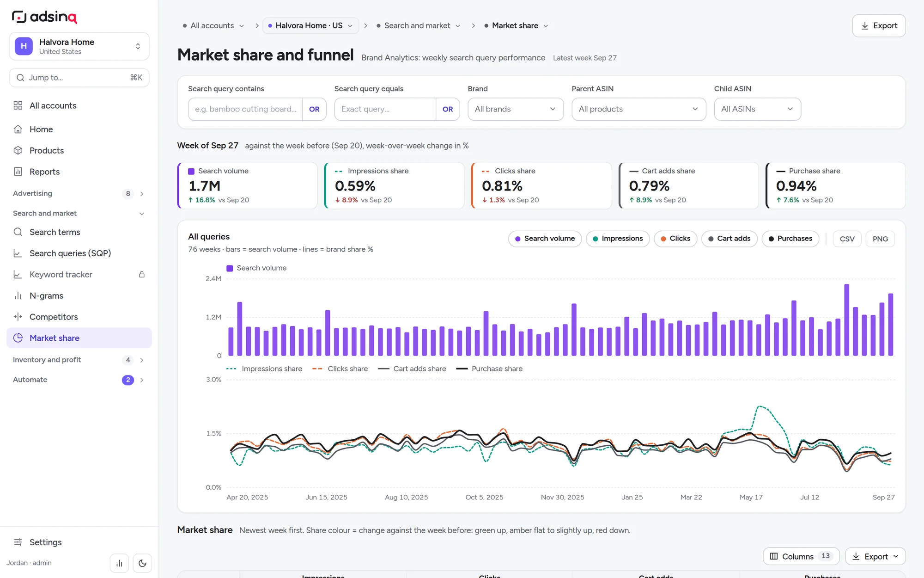The height and width of the screenshot is (578, 924).
Task: Open Market share in the sidebar
Action: 79,338
